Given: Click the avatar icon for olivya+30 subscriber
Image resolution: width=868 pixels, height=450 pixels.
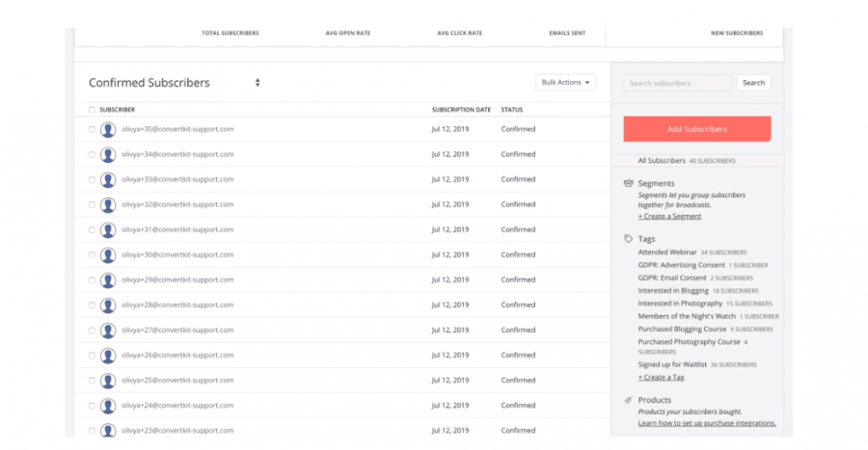Looking at the screenshot, I should point(108,255).
